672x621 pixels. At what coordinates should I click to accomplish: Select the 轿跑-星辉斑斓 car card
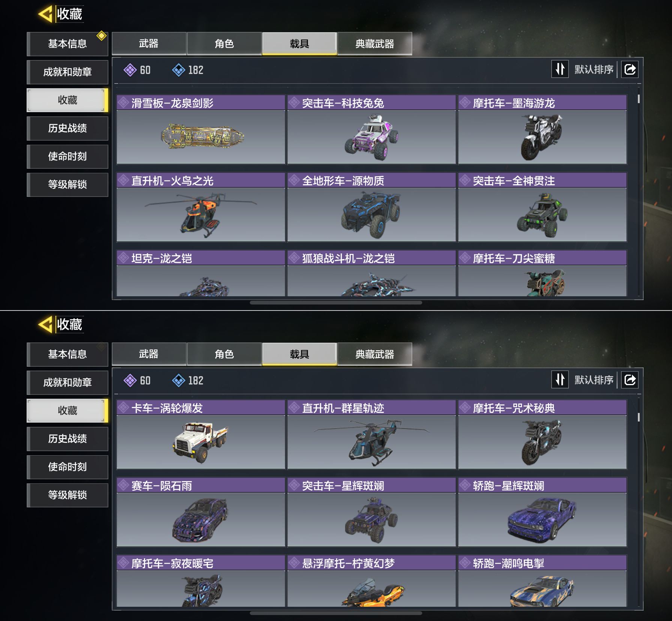click(542, 512)
